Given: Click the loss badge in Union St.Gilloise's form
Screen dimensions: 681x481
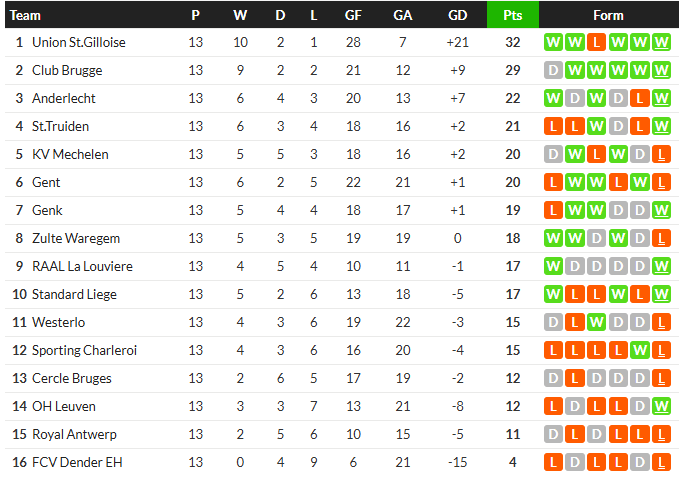Looking at the screenshot, I should pyautogui.click(x=596, y=43).
